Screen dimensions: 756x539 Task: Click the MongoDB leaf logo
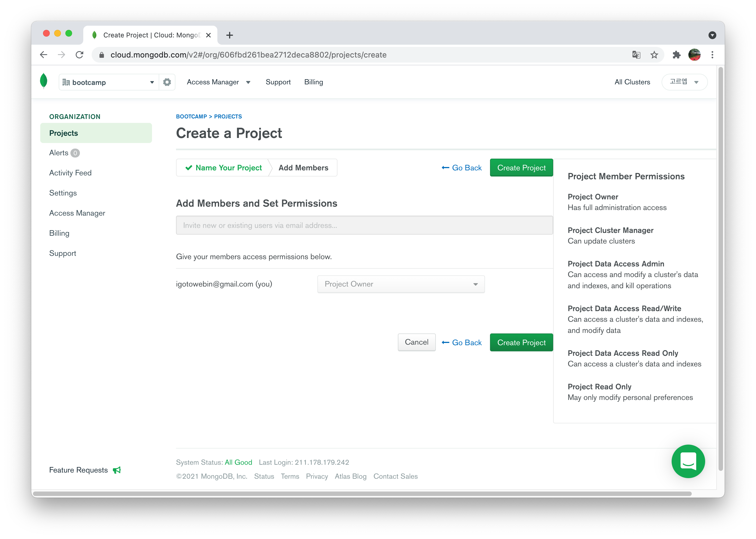pos(44,81)
